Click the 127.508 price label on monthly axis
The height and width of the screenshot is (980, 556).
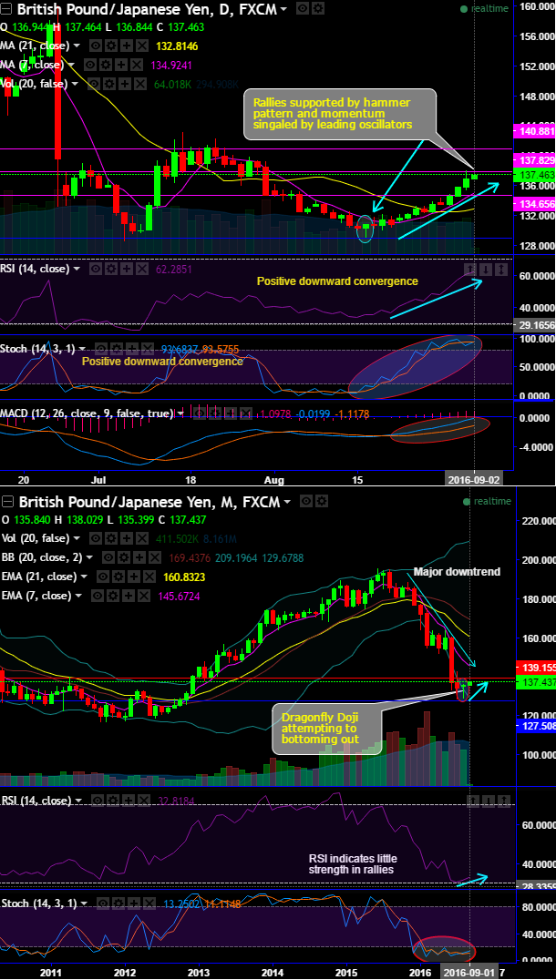coord(535,726)
